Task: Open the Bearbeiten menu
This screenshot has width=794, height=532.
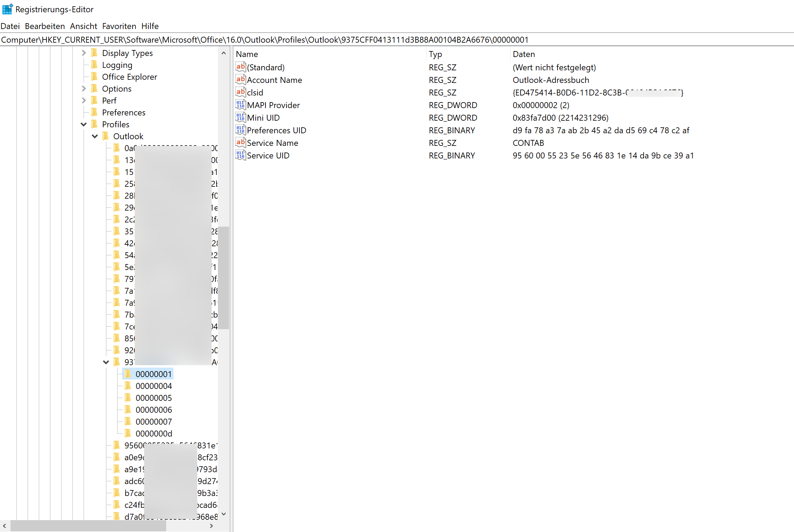Action: coord(45,26)
